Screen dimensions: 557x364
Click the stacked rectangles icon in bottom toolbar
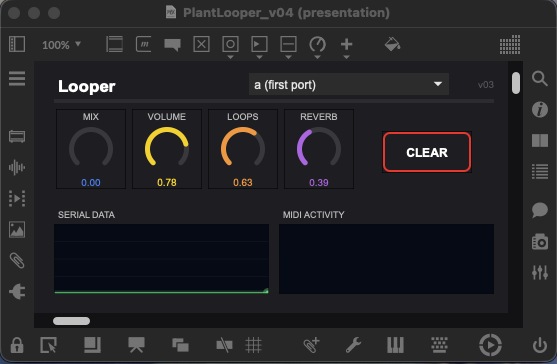[180, 345]
